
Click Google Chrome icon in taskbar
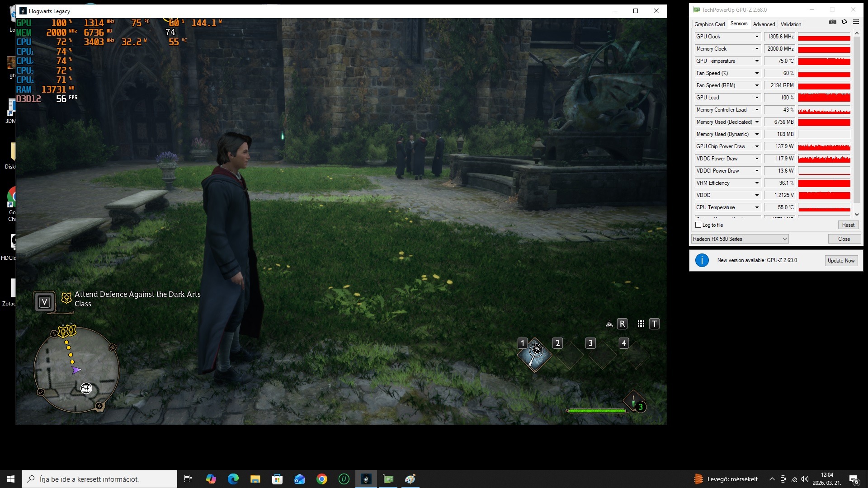[322, 479]
